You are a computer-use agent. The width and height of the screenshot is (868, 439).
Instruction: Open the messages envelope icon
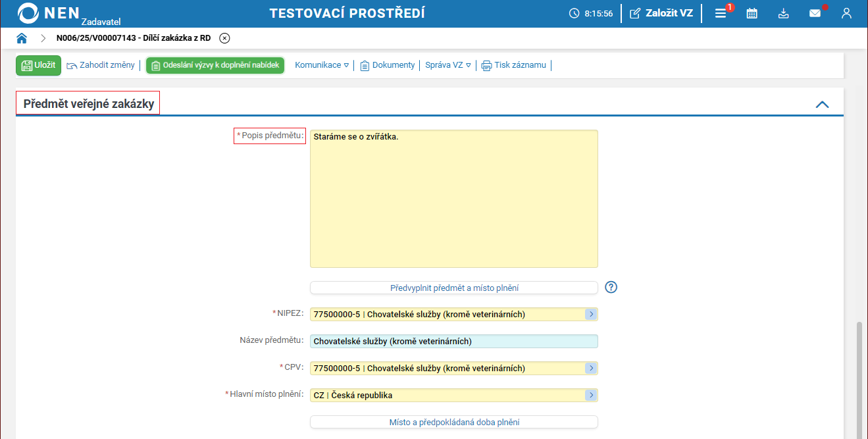click(815, 13)
